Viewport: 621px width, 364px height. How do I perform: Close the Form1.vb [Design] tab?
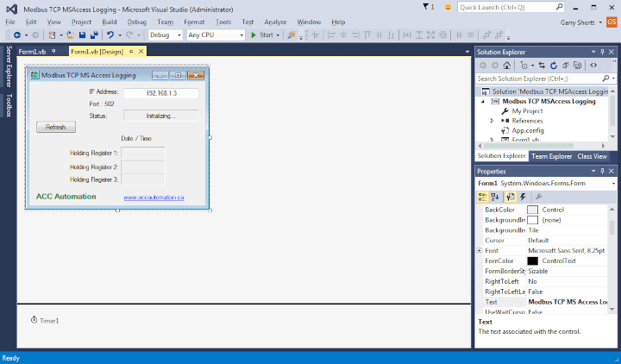[x=141, y=52]
